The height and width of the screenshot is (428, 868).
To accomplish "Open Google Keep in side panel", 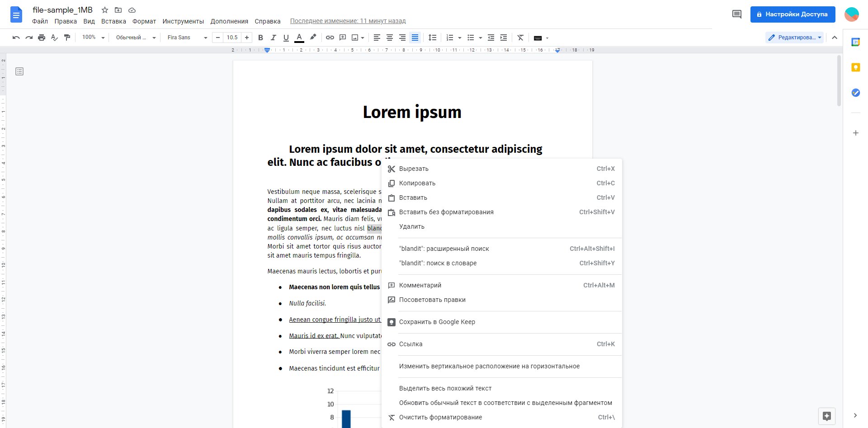I will pyautogui.click(x=855, y=67).
